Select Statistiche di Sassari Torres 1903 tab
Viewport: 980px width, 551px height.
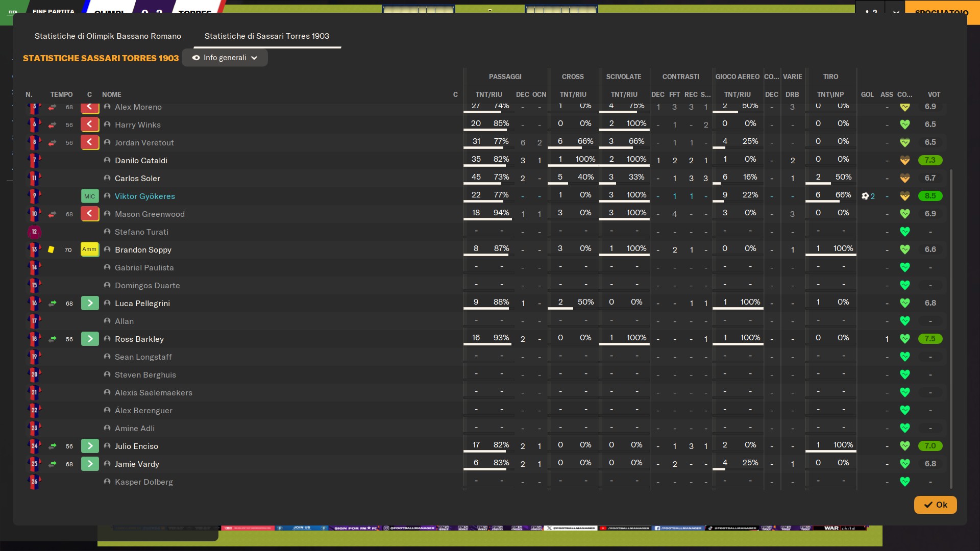click(266, 36)
